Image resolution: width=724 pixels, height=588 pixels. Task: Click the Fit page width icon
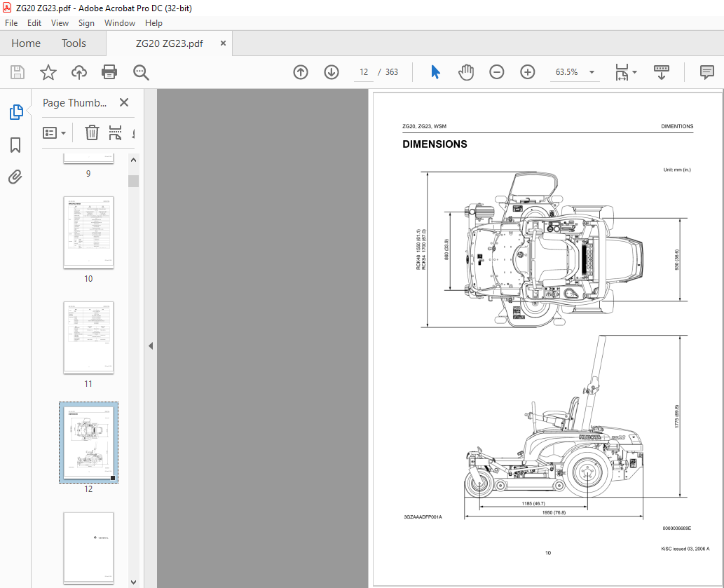click(622, 72)
